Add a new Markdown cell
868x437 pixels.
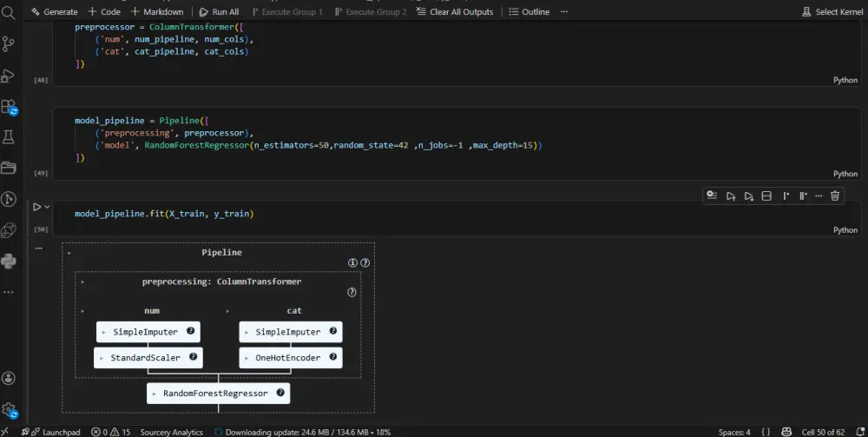[x=156, y=11]
